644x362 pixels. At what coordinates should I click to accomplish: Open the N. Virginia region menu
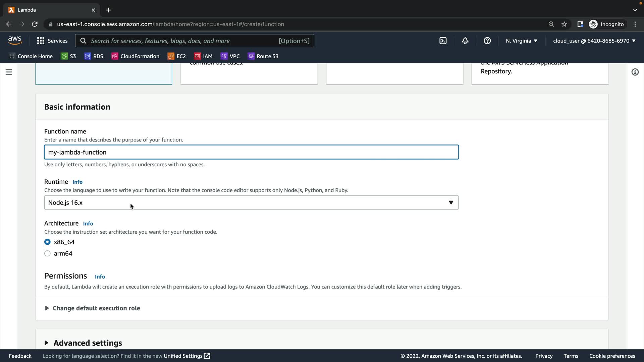click(521, 41)
